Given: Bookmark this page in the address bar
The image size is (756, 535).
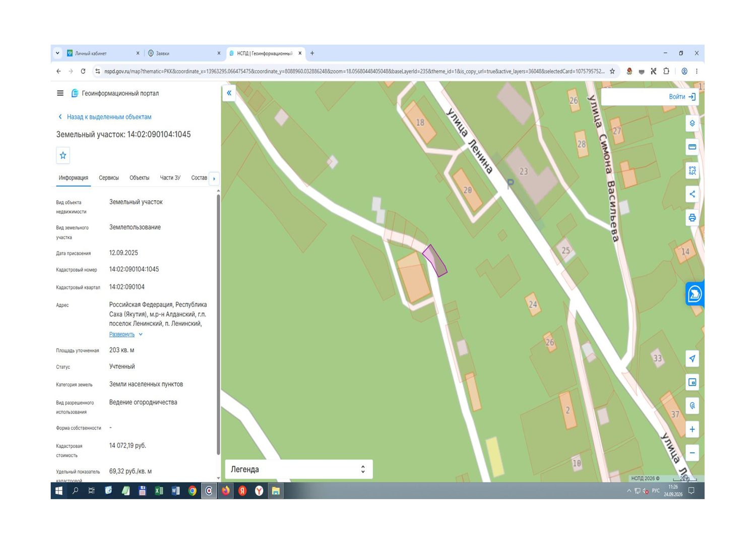Looking at the screenshot, I should click(612, 71).
